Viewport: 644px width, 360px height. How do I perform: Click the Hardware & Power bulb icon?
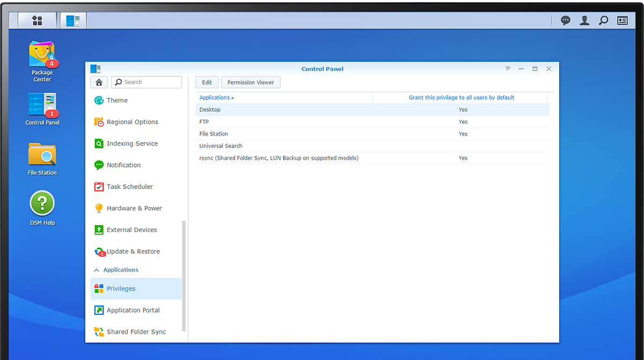coord(99,208)
